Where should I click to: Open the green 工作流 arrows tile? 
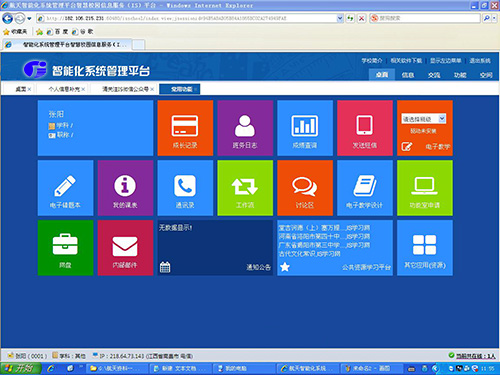245,188
